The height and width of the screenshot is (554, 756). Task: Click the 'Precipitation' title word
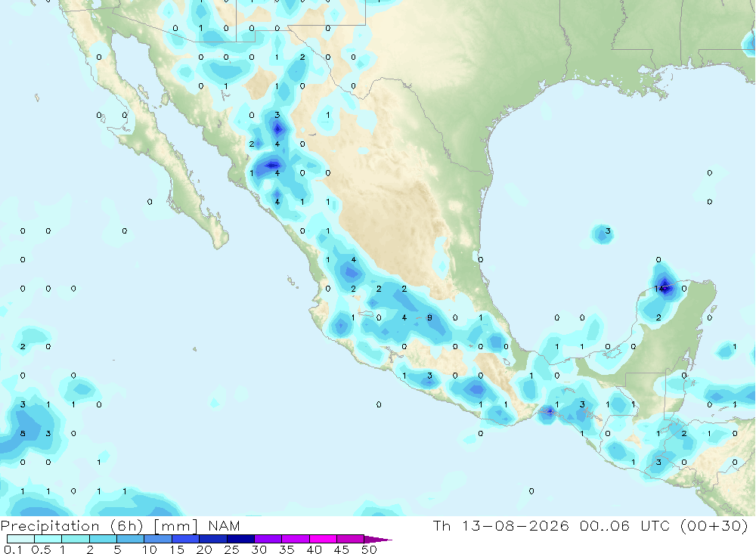coord(50,526)
